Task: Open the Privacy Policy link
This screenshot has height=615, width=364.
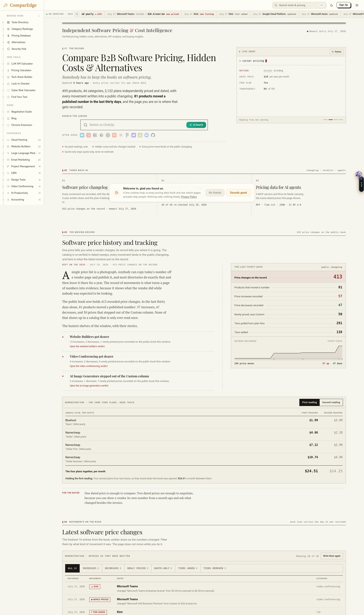Action: click(189, 197)
